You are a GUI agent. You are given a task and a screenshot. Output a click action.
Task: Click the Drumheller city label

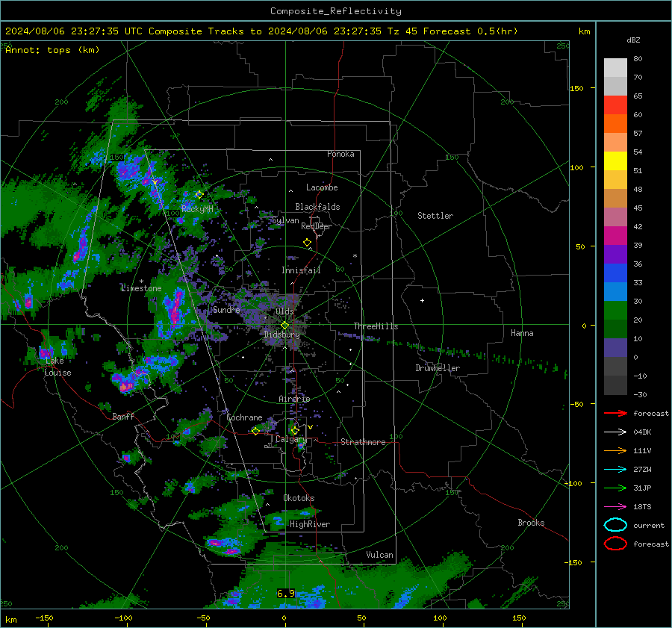point(438,368)
